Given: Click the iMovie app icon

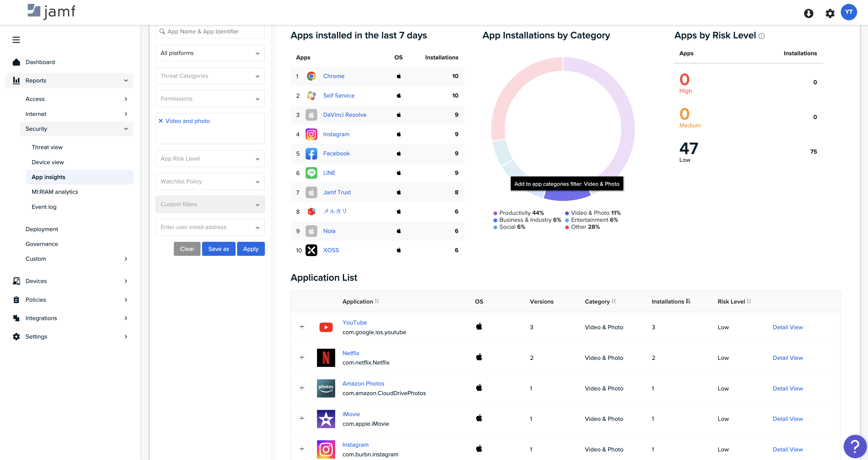Looking at the screenshot, I should 326,418.
